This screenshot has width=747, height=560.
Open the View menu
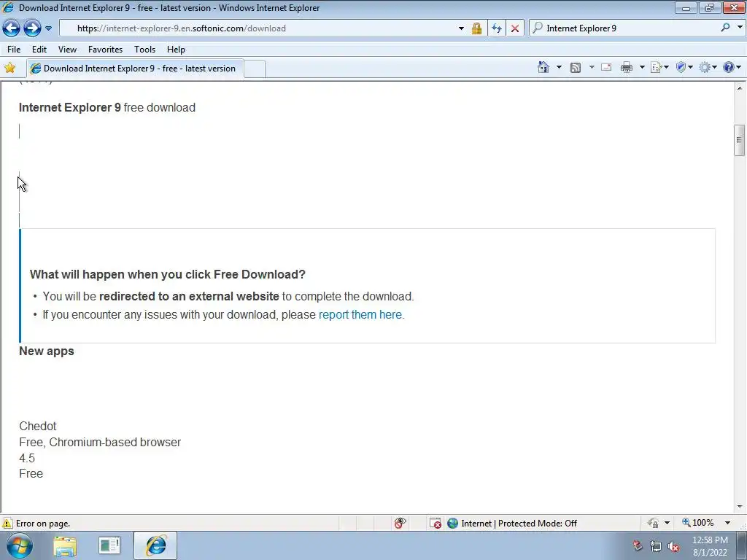[x=67, y=50]
